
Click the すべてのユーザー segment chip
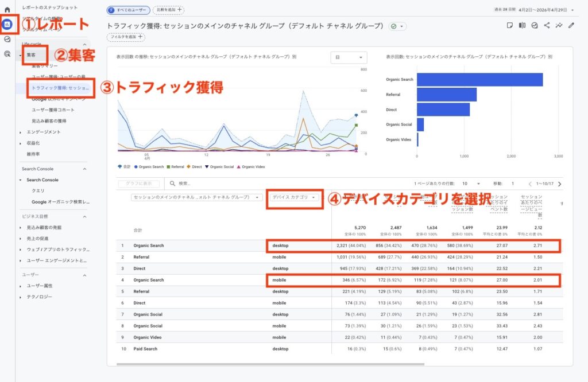[129, 10]
